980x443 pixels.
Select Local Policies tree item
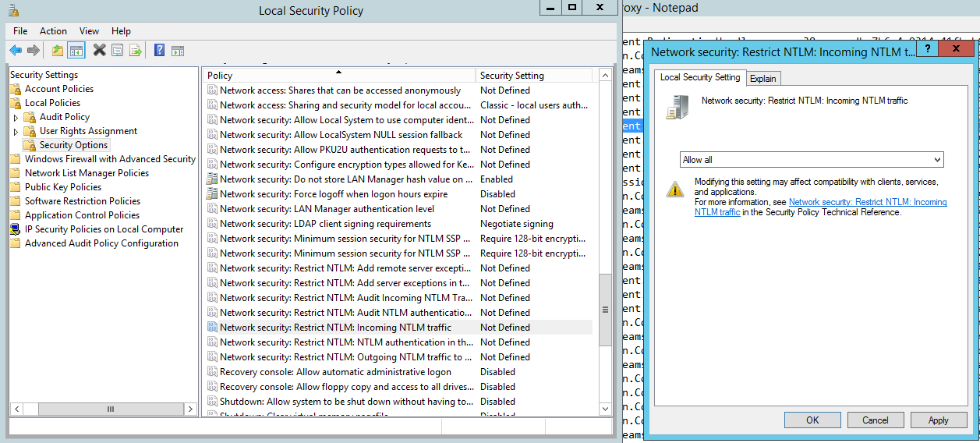(52, 103)
